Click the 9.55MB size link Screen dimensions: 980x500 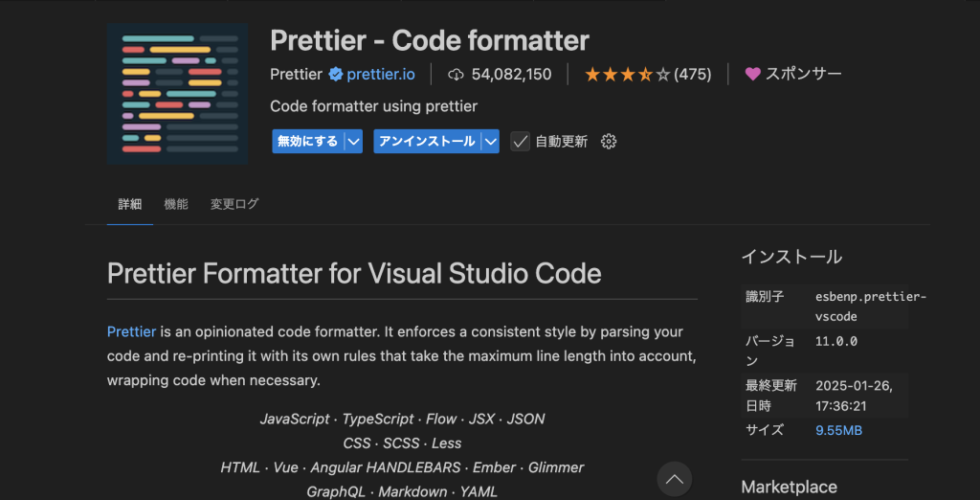pos(838,430)
